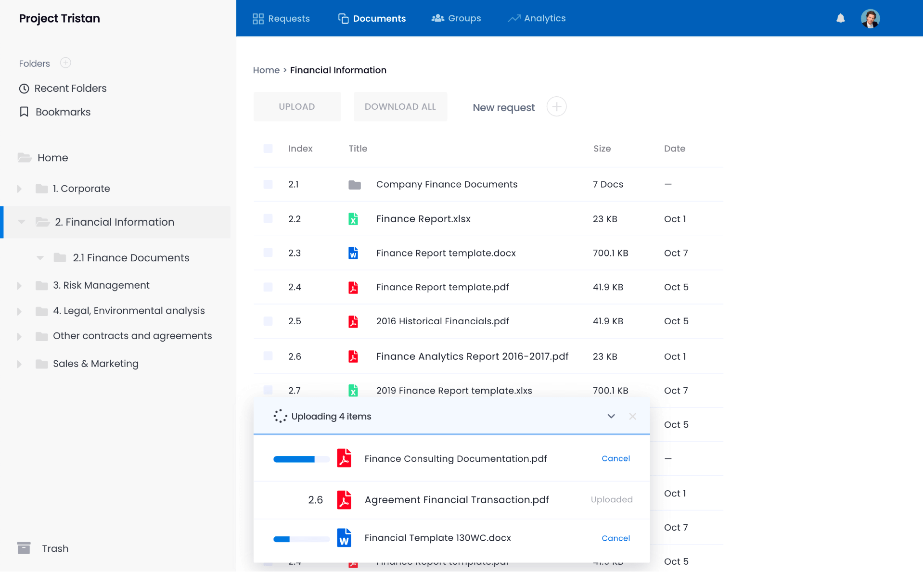Click the Financial Template 130WC.docx progress bar
This screenshot has width=924, height=572.
click(300, 539)
